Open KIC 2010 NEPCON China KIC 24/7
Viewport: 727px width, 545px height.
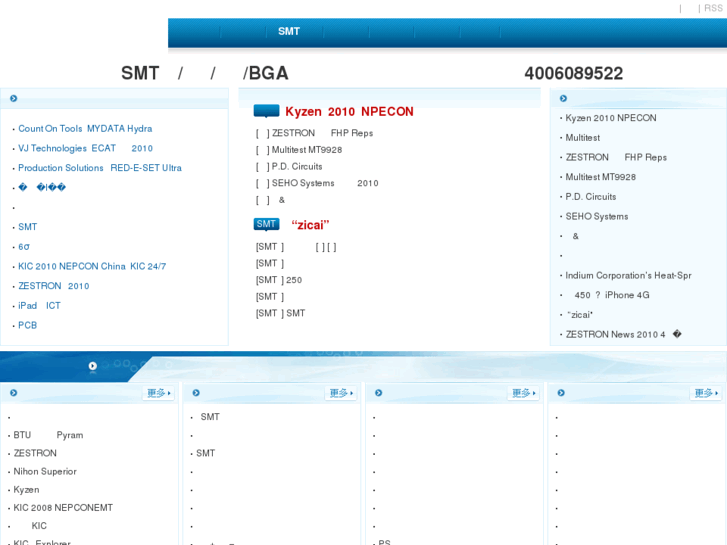(x=92, y=266)
